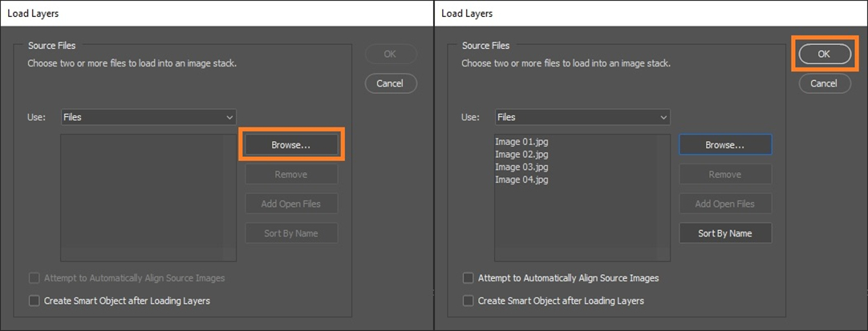Enable Attempt to Automatically Align in right dialog
The width and height of the screenshot is (868, 331).
click(468, 278)
